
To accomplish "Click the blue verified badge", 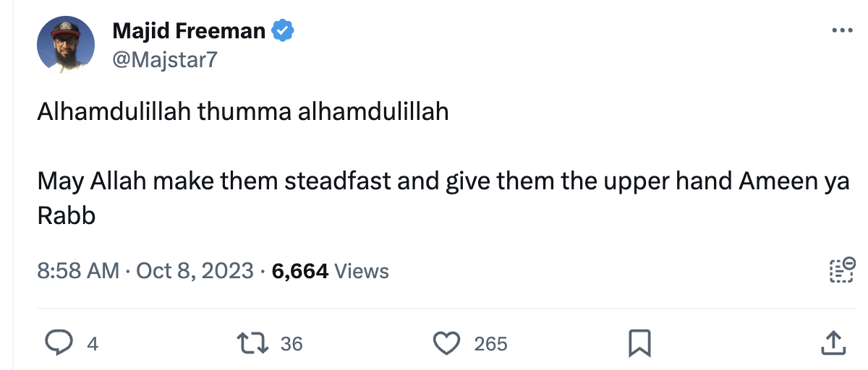I will (282, 31).
